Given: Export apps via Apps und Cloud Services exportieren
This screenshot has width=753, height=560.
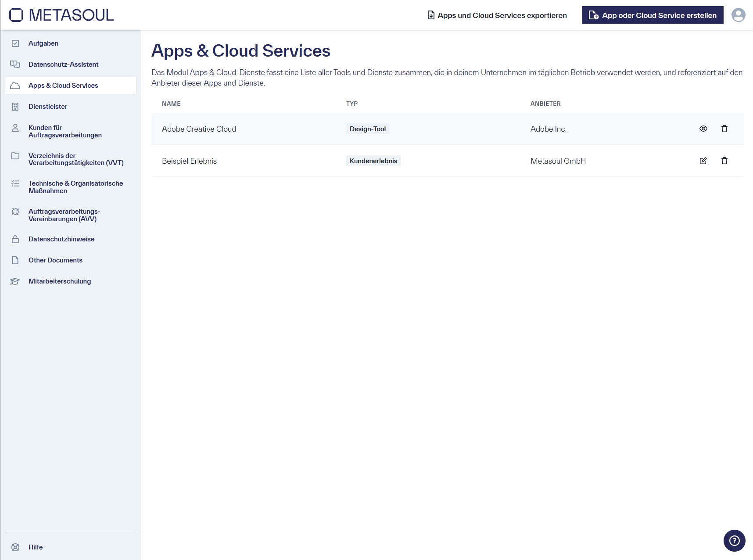Looking at the screenshot, I should click(497, 15).
